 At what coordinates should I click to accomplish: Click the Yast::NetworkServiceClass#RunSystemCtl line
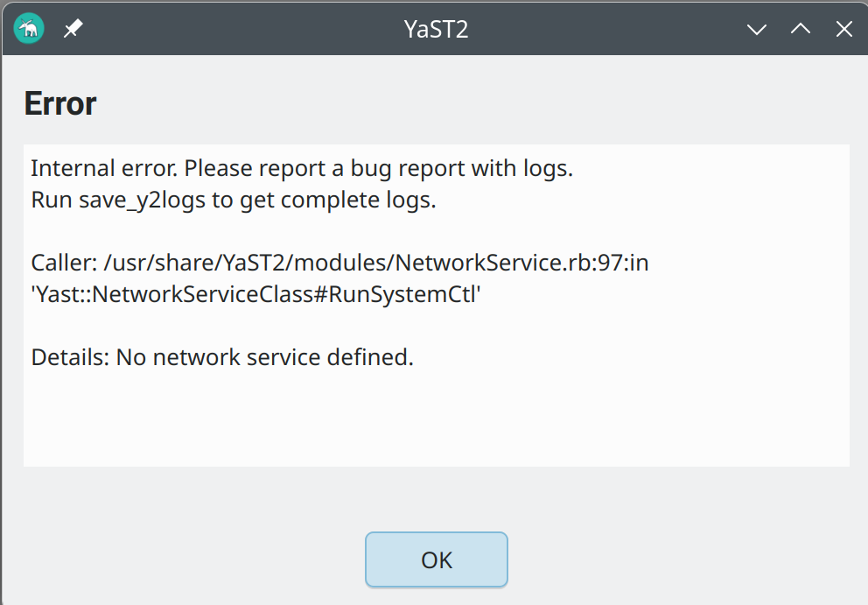tap(256, 294)
